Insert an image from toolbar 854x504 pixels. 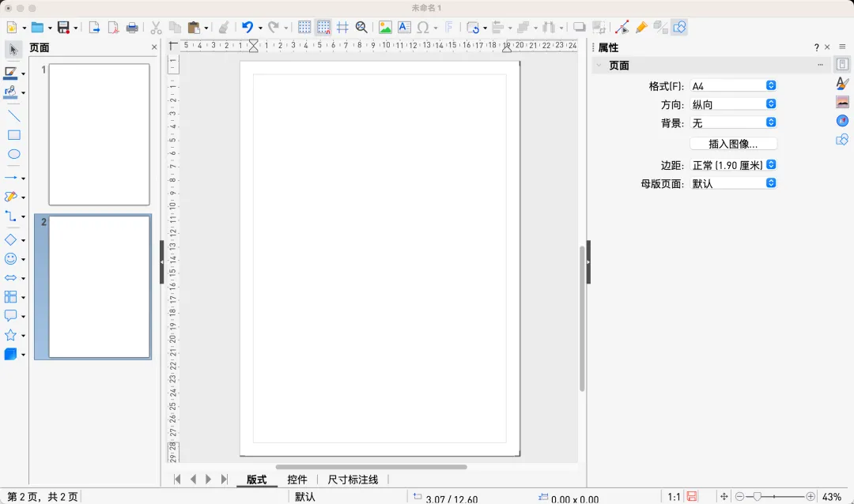click(385, 27)
